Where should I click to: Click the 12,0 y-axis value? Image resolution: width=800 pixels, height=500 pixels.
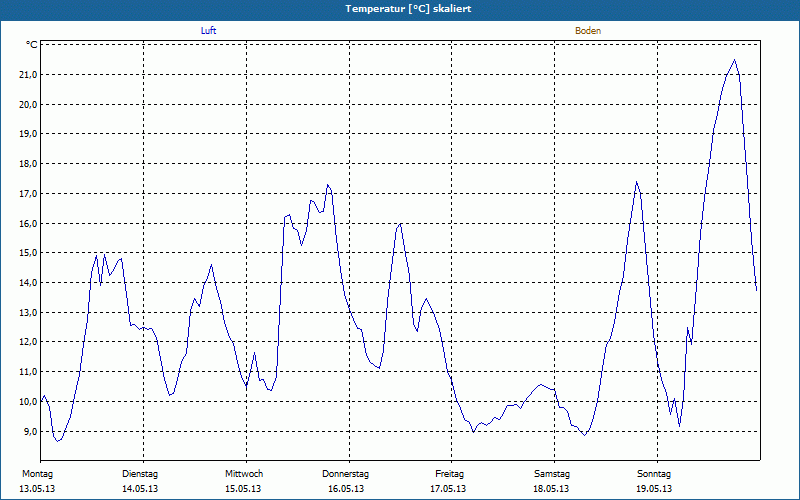[28, 342]
